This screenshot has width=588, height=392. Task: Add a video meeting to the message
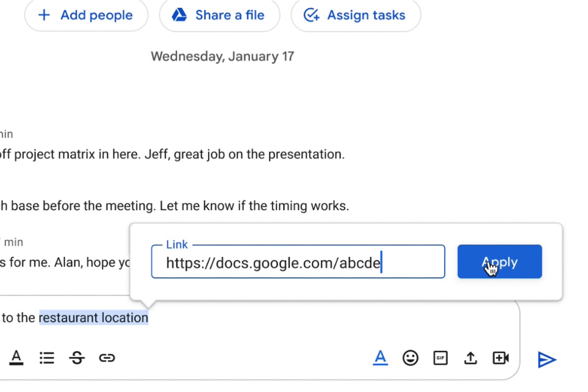pos(500,358)
